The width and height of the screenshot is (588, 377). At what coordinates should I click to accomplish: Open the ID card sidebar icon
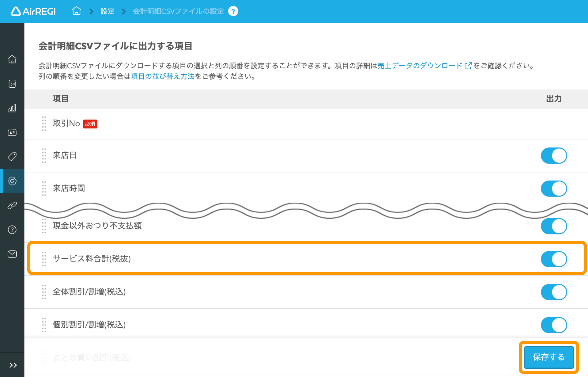pos(12,132)
